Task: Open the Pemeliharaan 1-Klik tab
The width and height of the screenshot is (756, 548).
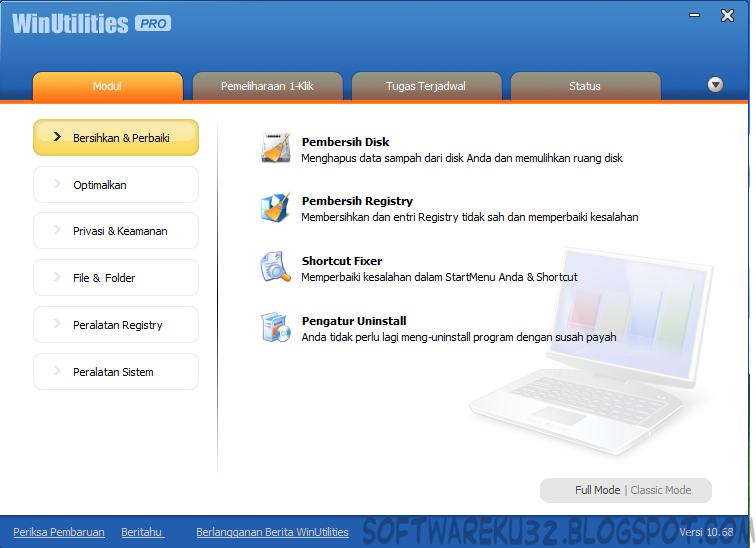Action: 267,86
